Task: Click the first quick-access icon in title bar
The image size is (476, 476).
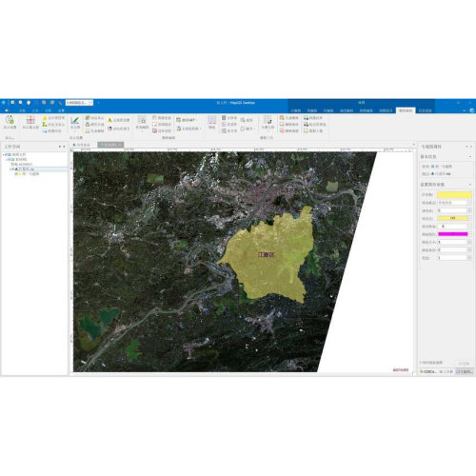Action: 4,103
